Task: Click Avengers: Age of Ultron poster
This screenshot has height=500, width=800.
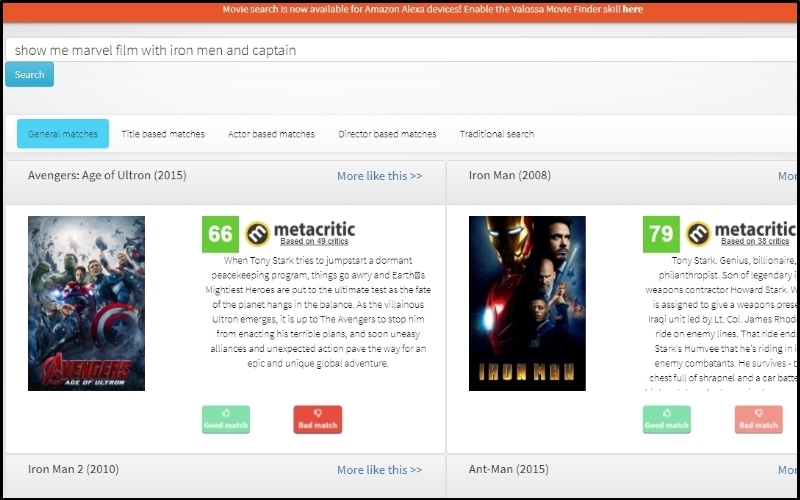Action: [86, 303]
